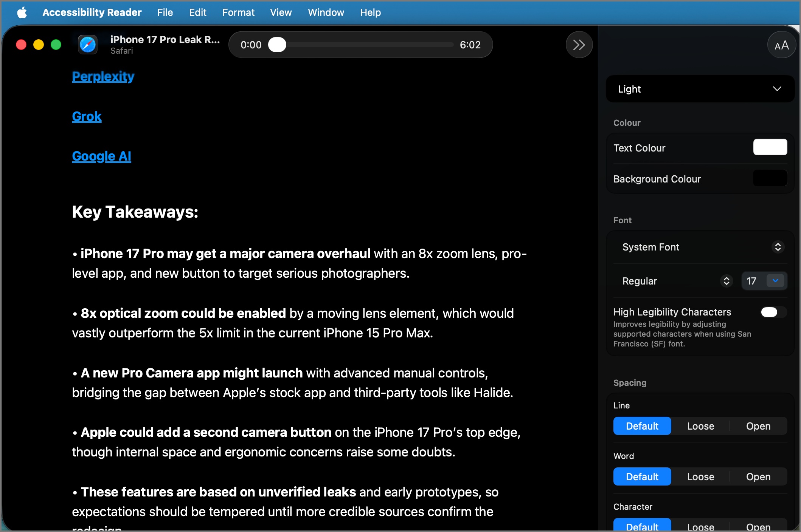The width and height of the screenshot is (801, 532).
Task: Open text settings via the AA icon
Action: pos(781,45)
